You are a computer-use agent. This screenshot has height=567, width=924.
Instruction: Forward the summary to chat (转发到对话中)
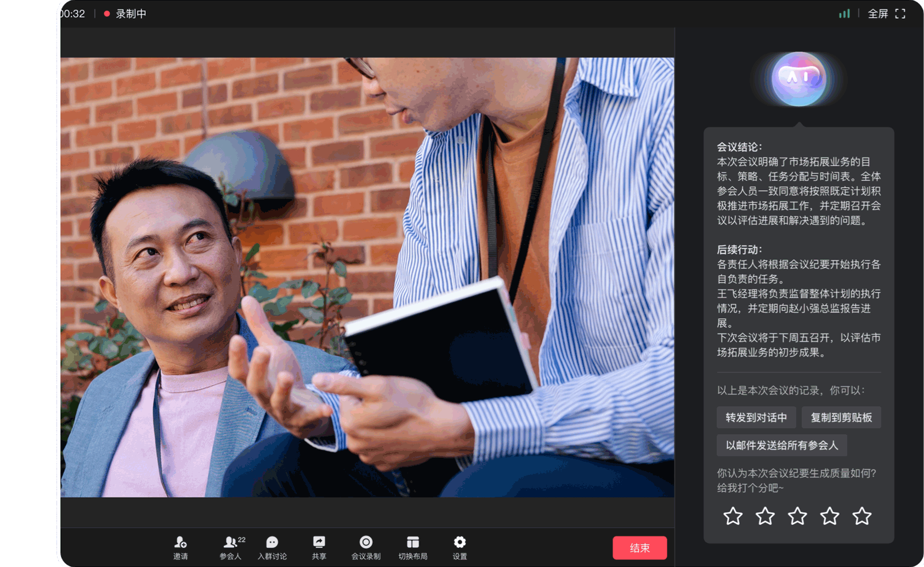[x=756, y=418]
